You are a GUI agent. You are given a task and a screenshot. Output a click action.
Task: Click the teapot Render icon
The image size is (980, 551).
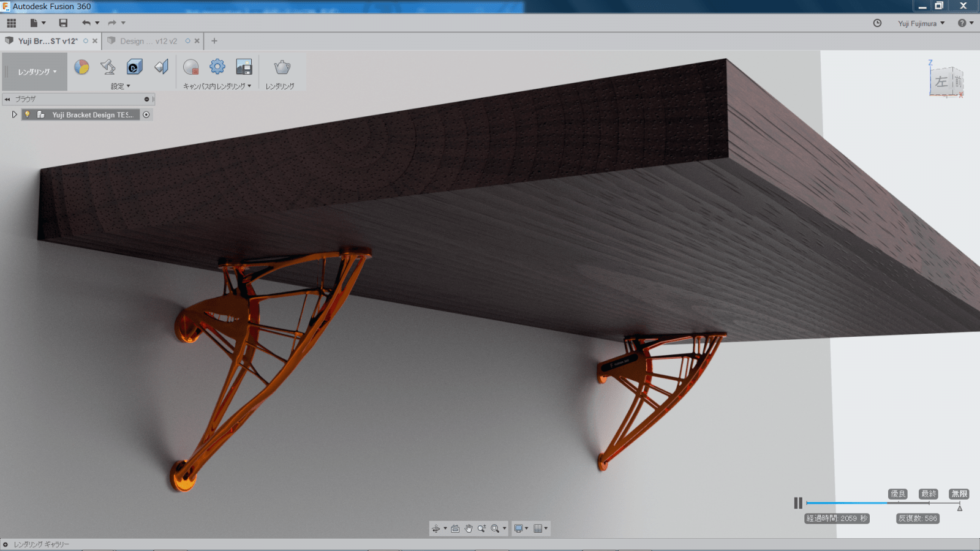(x=282, y=67)
